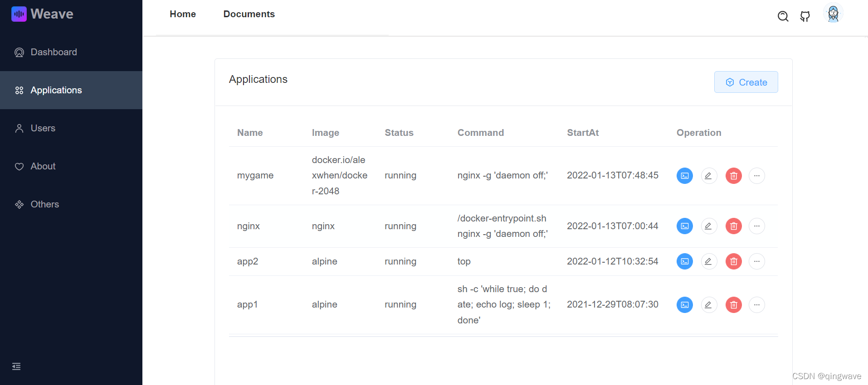Expand more options for app2 row
This screenshot has height=385, width=868.
pyautogui.click(x=756, y=261)
